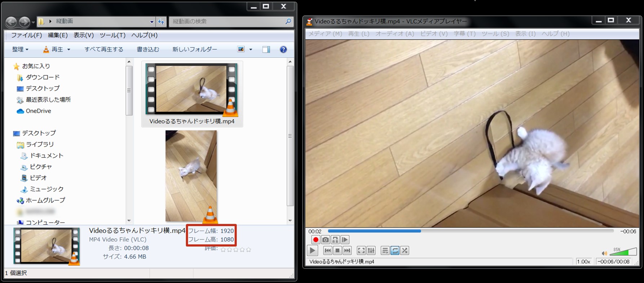Go forward in Explorer
644x283 pixels.
click(x=24, y=22)
